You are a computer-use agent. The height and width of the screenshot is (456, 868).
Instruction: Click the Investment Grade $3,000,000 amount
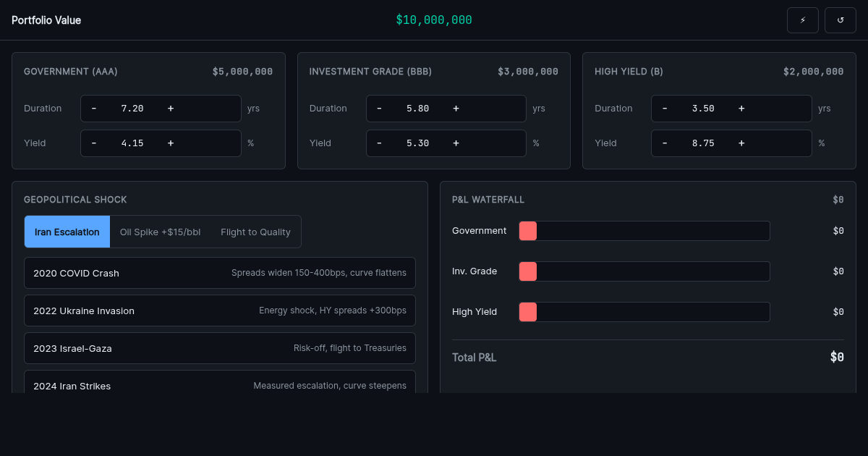pyautogui.click(x=528, y=72)
